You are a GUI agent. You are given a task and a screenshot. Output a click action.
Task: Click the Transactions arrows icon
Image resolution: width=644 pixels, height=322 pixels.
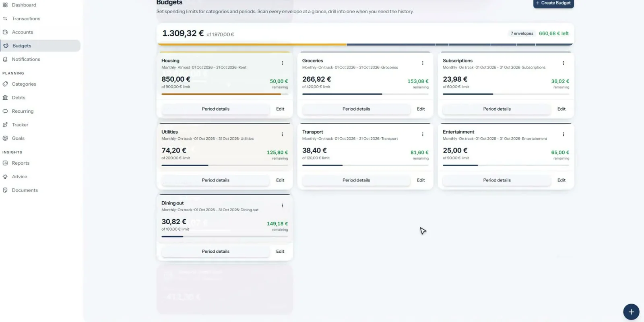5,19
